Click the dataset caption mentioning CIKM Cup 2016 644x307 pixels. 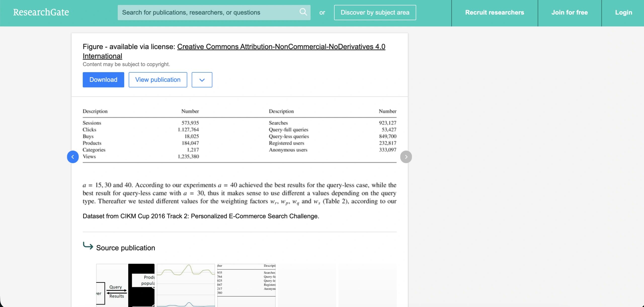click(x=201, y=216)
